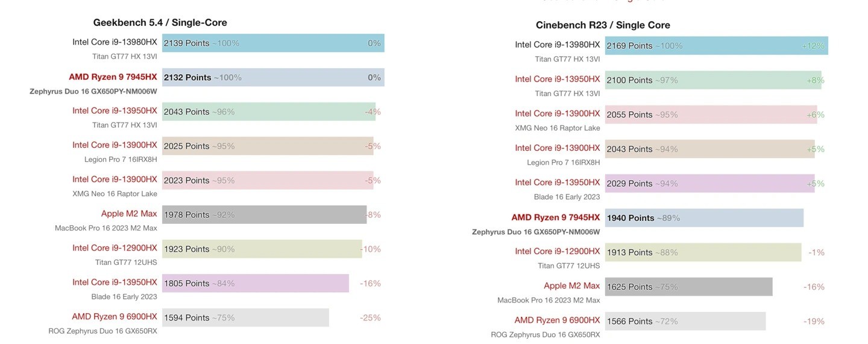Image resolution: width=868 pixels, height=344 pixels.
Task: Click Intel Core i9-12900HX link in Cinebench chart
Action: point(557,252)
